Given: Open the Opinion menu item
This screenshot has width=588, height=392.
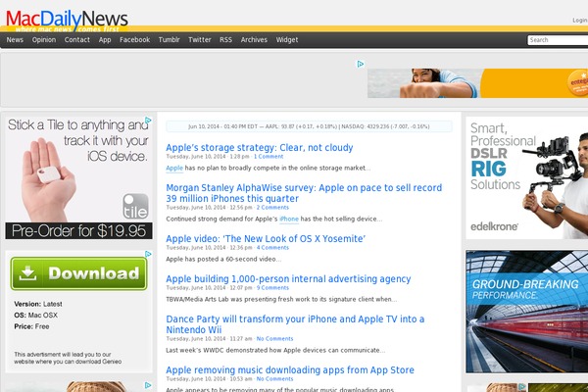Looking at the screenshot, I should (44, 40).
